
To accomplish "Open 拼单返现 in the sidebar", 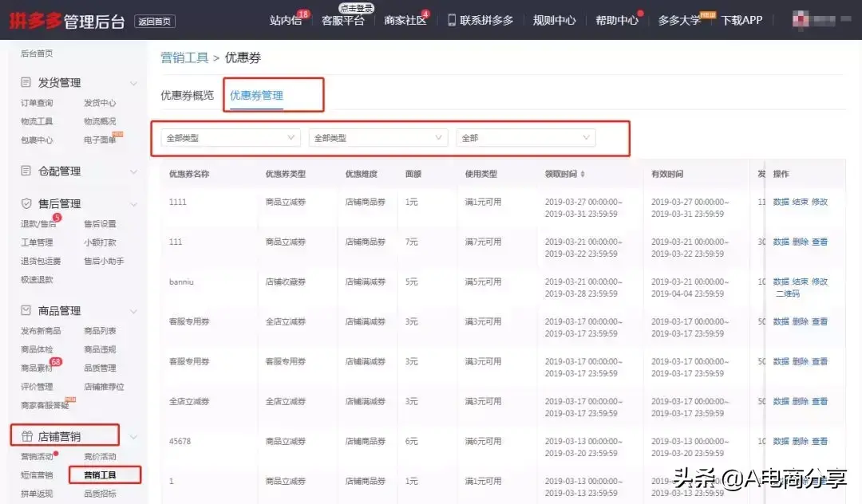I will (37, 494).
